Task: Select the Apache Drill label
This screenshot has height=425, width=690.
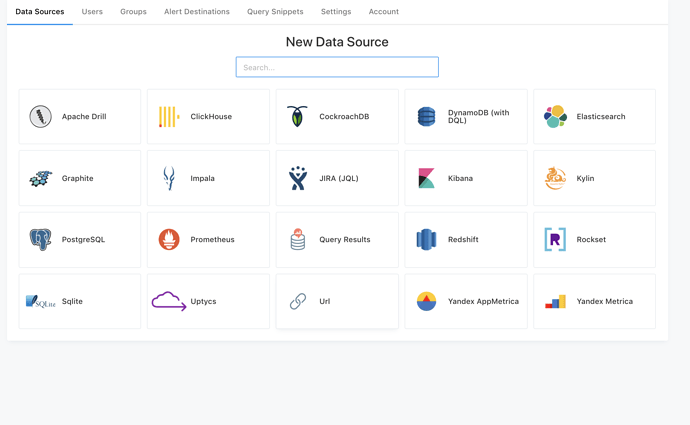Action: (x=84, y=117)
